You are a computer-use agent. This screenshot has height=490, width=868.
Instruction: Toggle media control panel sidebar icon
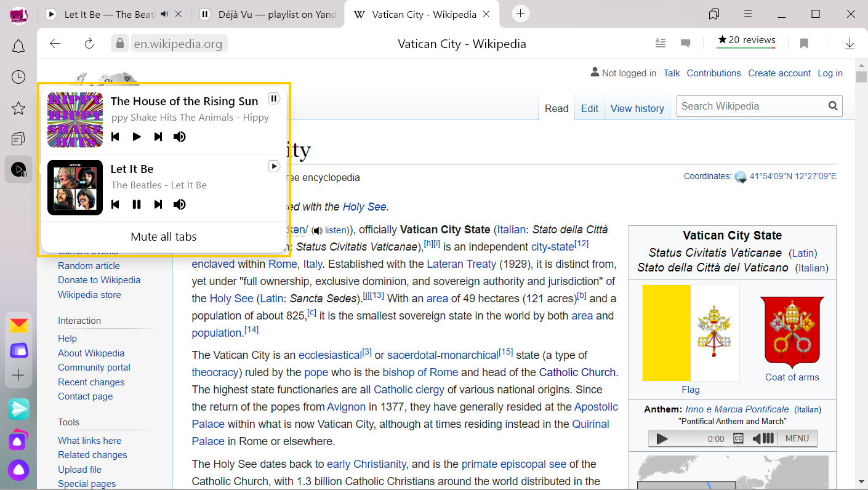(x=18, y=169)
